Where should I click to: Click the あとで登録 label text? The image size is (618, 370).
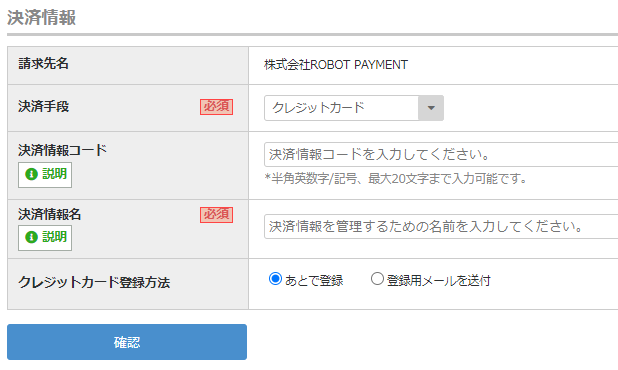point(314,281)
